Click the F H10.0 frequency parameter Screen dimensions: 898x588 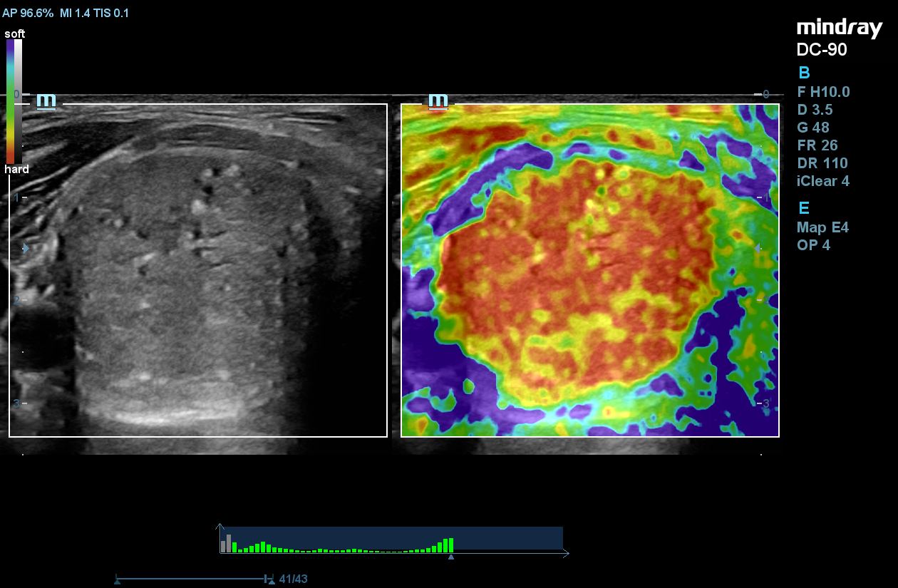[x=823, y=92]
